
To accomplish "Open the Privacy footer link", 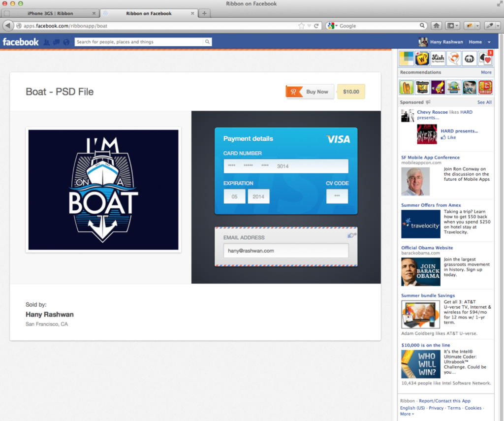I will pyautogui.click(x=436, y=408).
